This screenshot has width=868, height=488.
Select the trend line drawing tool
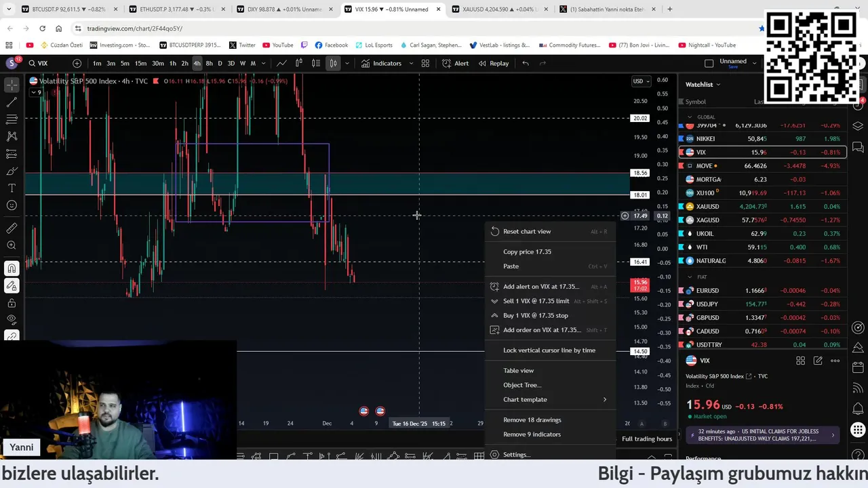tap(12, 102)
